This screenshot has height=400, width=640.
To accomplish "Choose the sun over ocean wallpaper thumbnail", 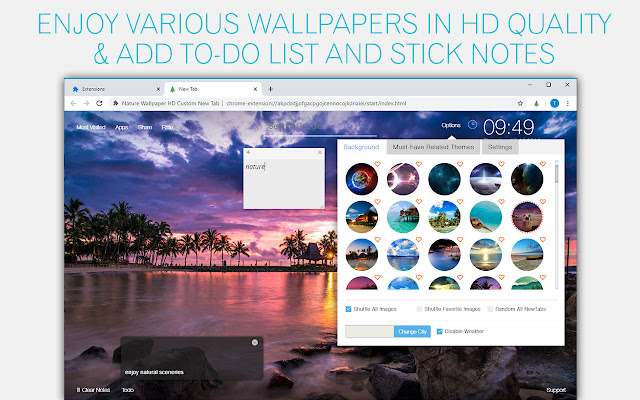I will click(x=486, y=255).
